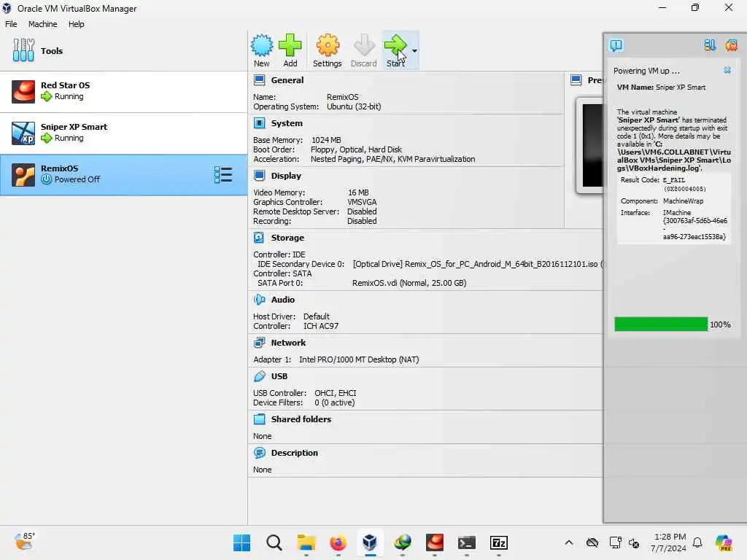Click the Display section header
747x560 pixels.
[x=286, y=175]
